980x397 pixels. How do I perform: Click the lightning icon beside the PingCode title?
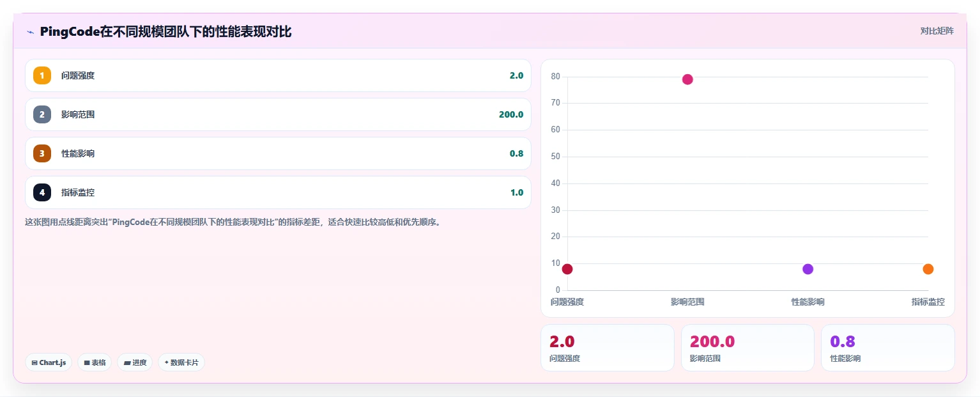click(x=30, y=32)
